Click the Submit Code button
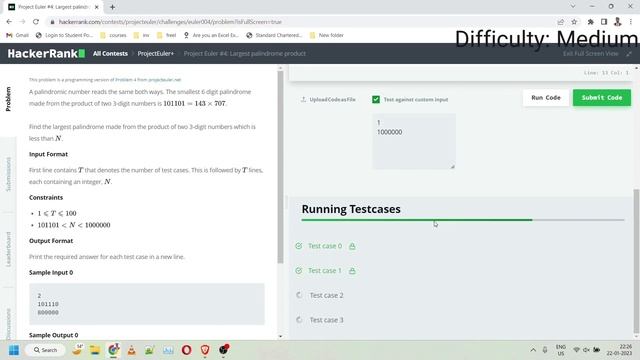The height and width of the screenshot is (360, 640). (x=602, y=98)
